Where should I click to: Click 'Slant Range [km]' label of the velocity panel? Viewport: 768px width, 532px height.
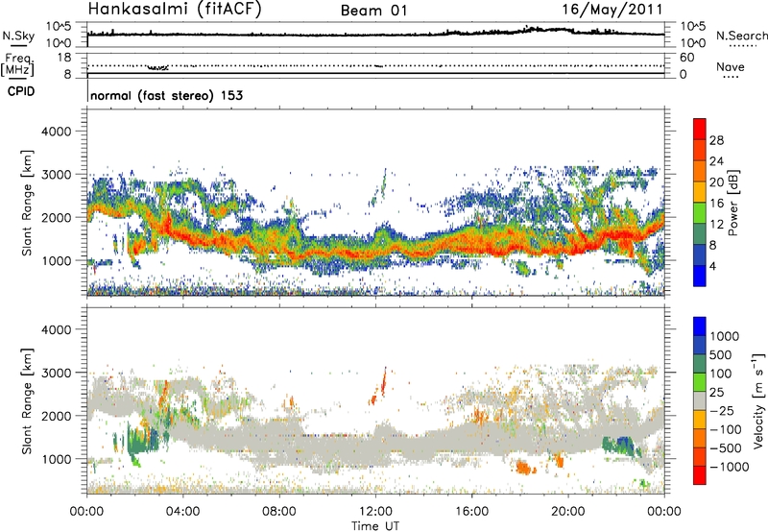27,400
